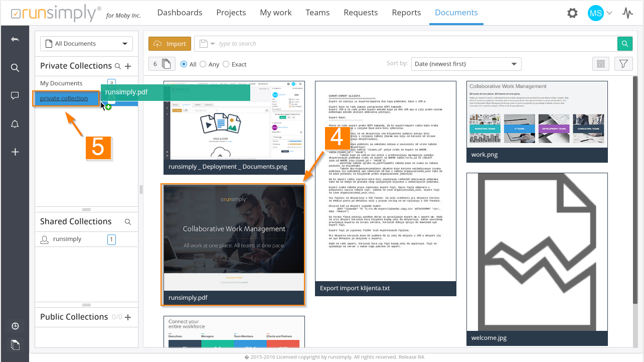644x362 pixels.
Task: Expand the MS user avatar menu
Action: [600, 13]
